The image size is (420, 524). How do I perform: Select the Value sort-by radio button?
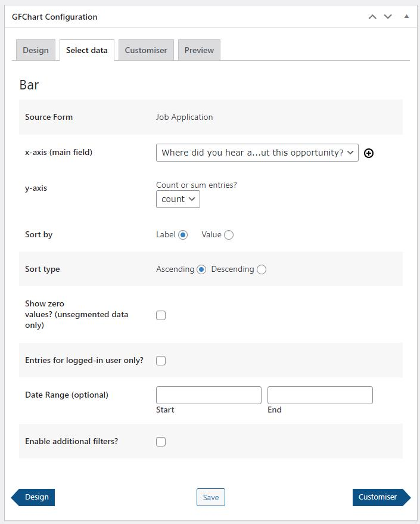[229, 235]
